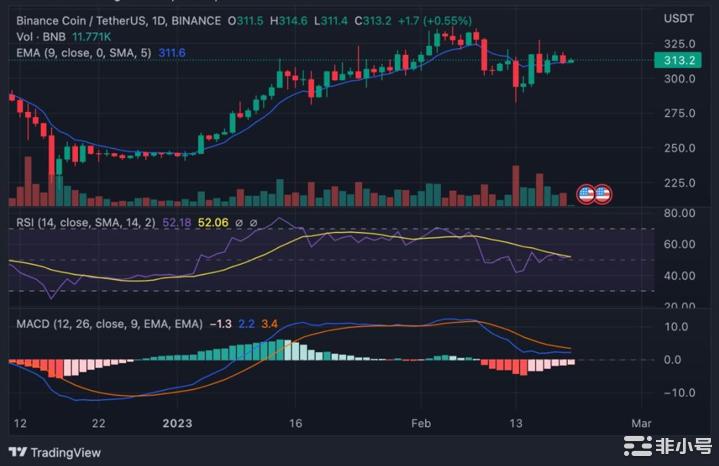
Task: Click the second null icon in RSI legend
Action: pos(254,222)
